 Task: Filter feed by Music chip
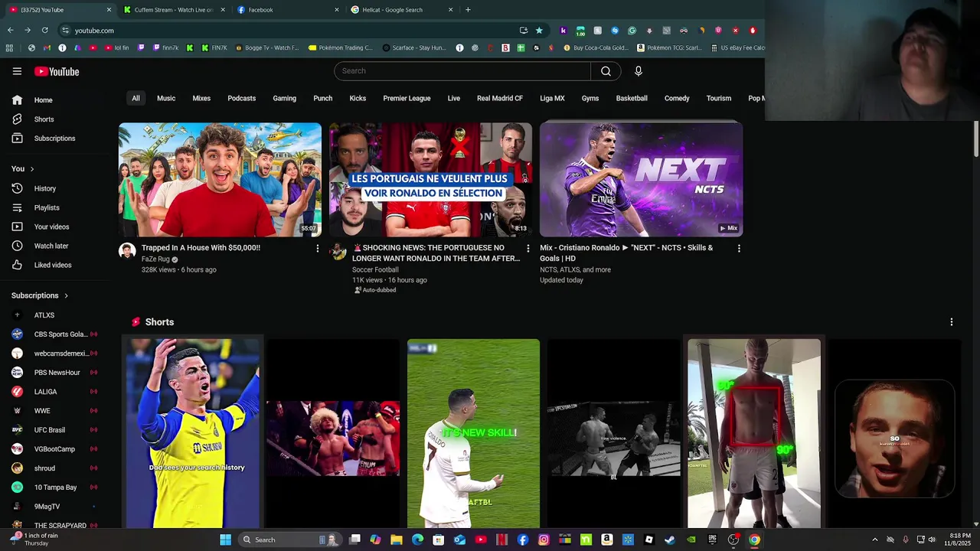[166, 98]
